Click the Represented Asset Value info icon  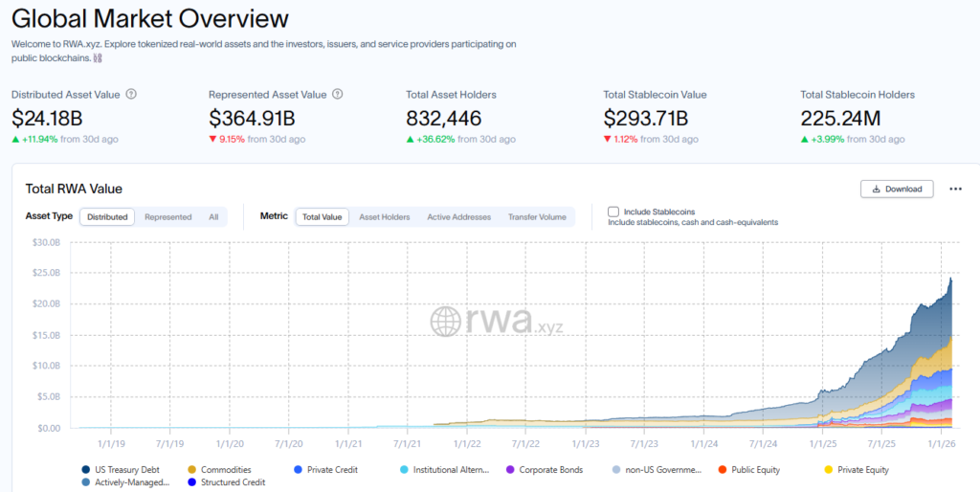pos(337,95)
